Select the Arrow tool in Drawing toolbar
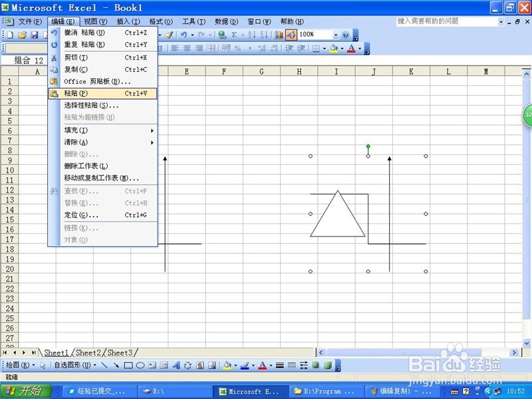The image size is (532, 399). [x=116, y=365]
